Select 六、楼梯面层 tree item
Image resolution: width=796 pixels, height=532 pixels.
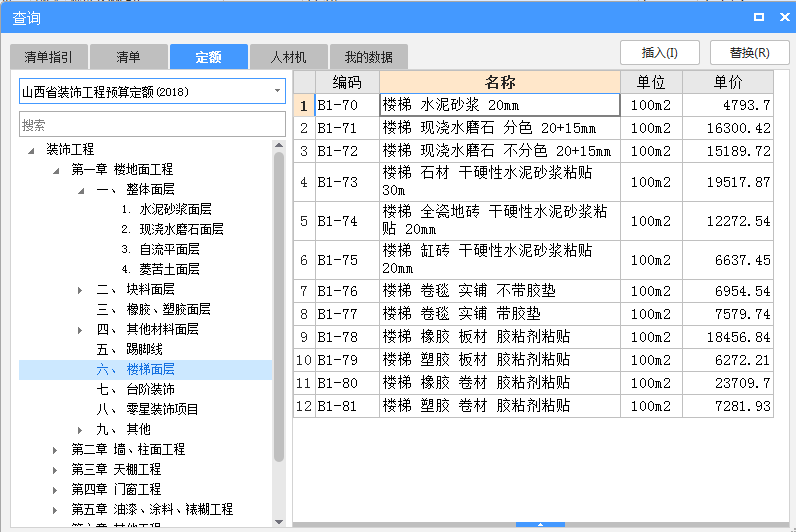pos(136,370)
